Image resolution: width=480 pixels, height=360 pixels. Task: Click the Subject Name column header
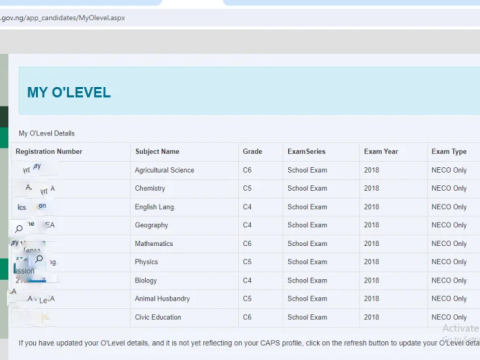[157, 151]
